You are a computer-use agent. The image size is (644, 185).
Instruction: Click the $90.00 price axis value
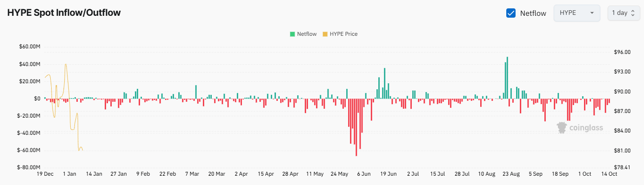point(622,92)
